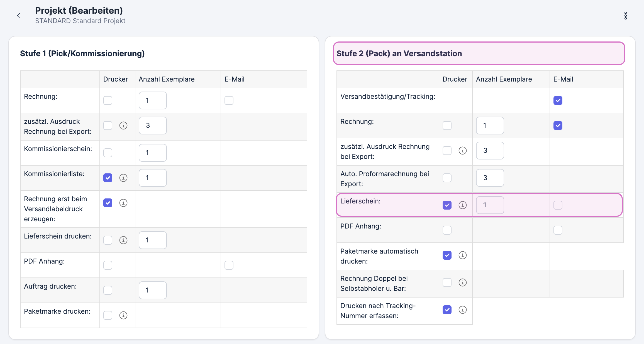Open the three-dot options menu

point(625,16)
